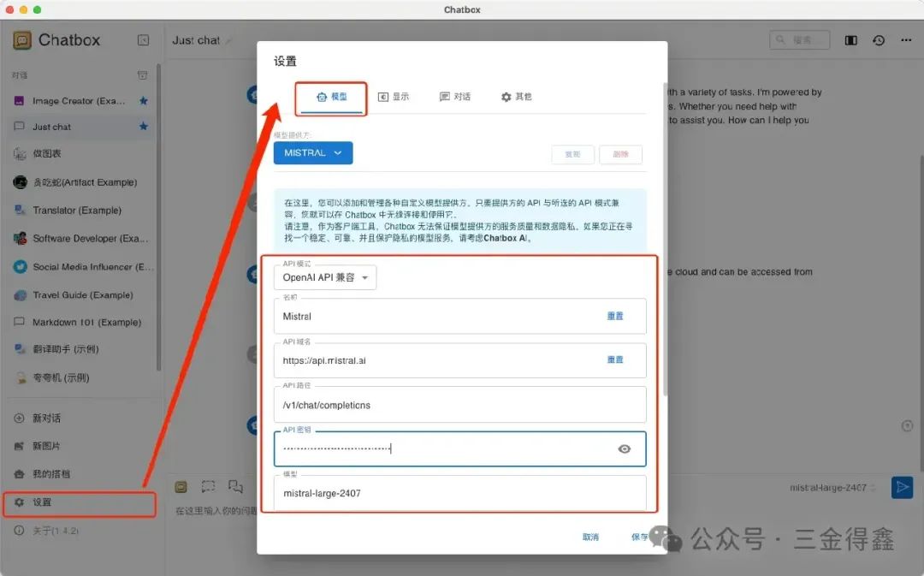924x576 pixels.
Task: Unstar the Just chat conversation
Action: click(144, 127)
